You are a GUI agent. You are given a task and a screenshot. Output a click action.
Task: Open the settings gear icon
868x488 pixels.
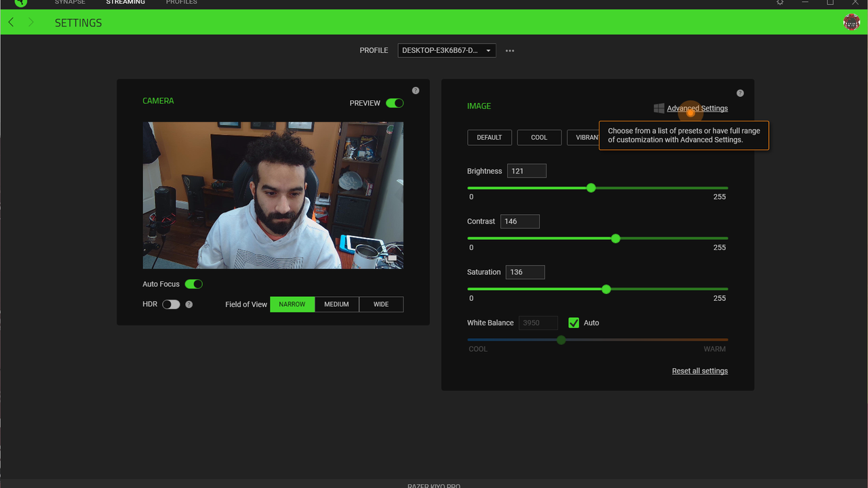pos(780,3)
